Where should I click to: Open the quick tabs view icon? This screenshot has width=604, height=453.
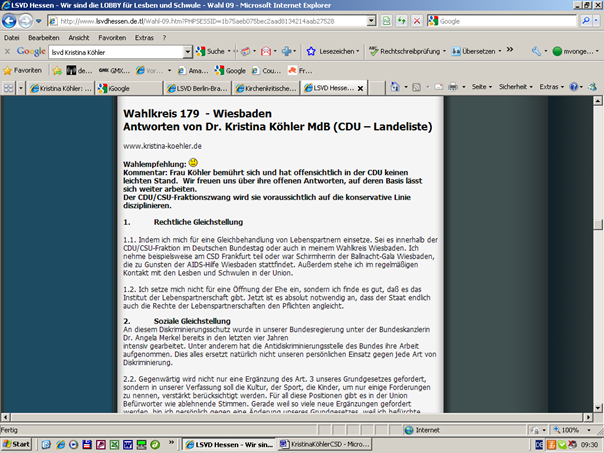click(8, 88)
